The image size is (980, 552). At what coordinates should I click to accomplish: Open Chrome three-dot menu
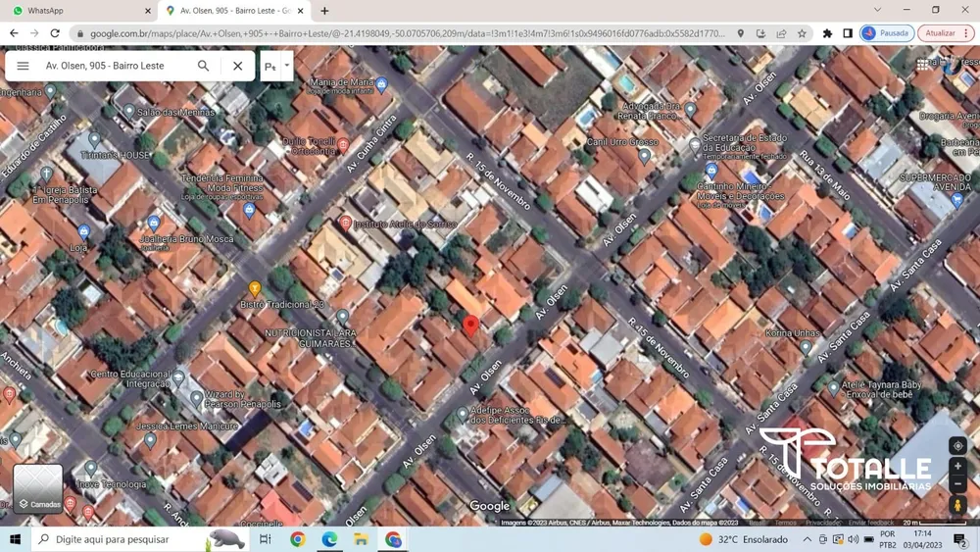point(968,33)
